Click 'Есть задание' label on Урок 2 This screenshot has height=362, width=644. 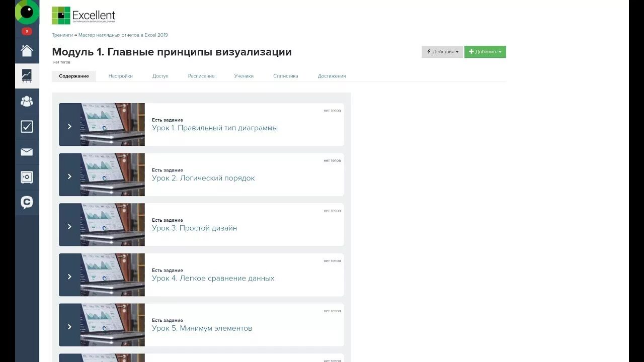tap(168, 170)
